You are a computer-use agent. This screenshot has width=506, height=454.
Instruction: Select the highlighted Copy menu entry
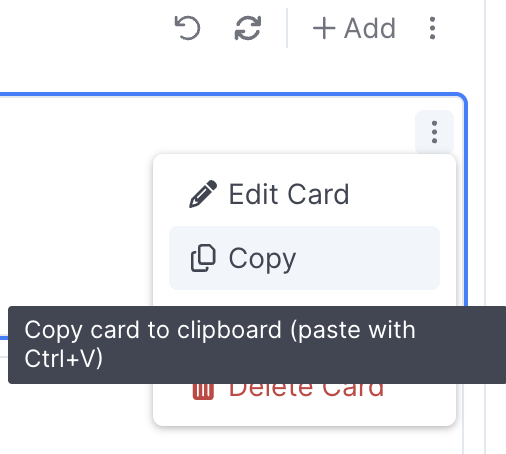pyautogui.click(x=304, y=258)
